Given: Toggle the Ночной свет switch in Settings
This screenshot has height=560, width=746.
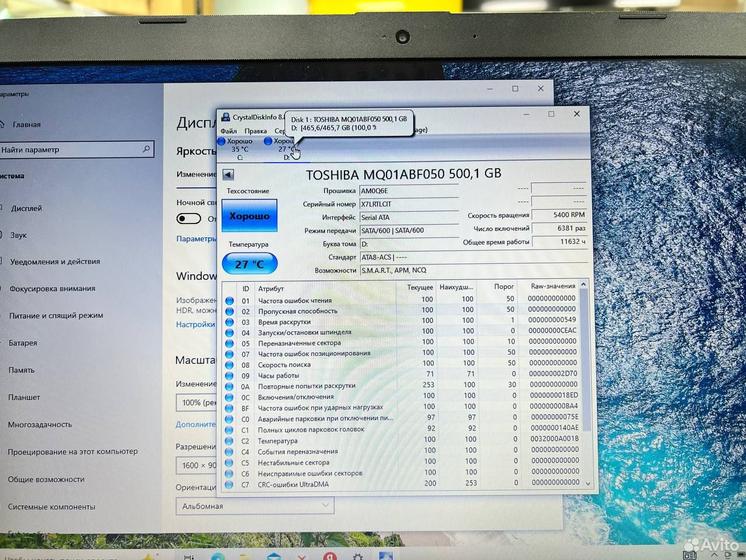Looking at the screenshot, I should click(188, 218).
